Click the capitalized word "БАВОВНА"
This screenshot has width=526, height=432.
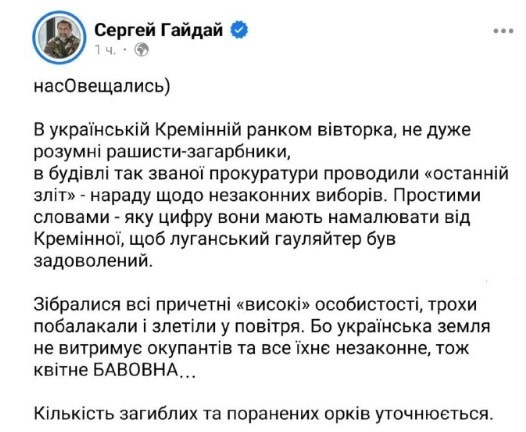point(135,370)
